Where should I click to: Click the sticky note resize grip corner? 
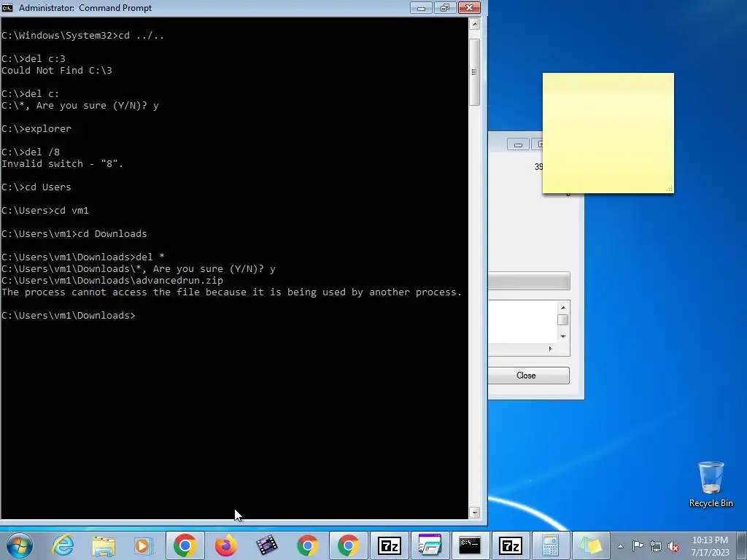670,189
